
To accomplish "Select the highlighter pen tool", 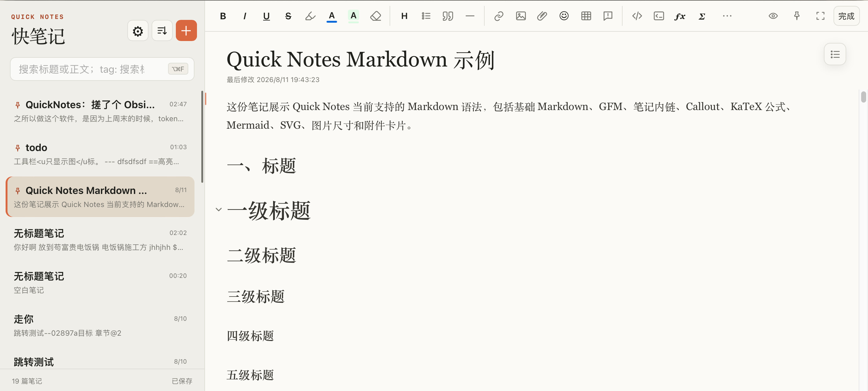I will [x=310, y=16].
